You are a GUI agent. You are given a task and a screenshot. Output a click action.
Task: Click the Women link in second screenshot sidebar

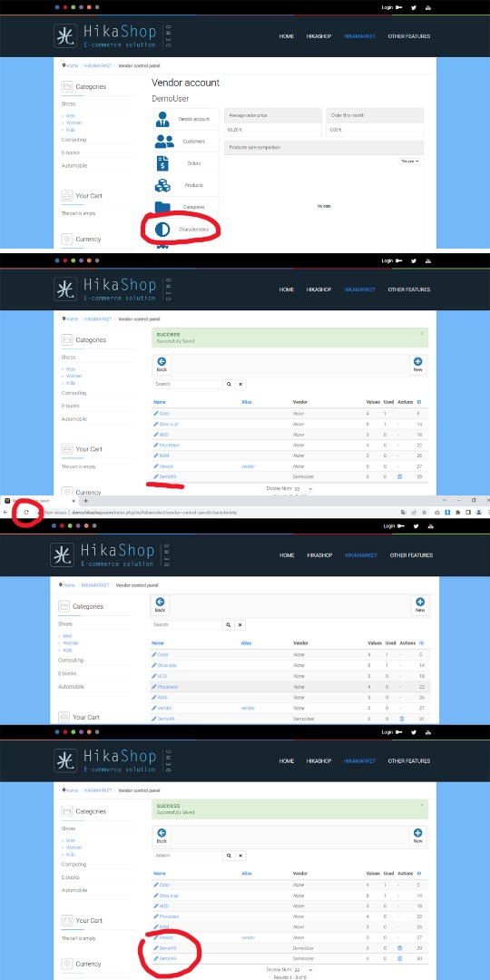coord(73,377)
